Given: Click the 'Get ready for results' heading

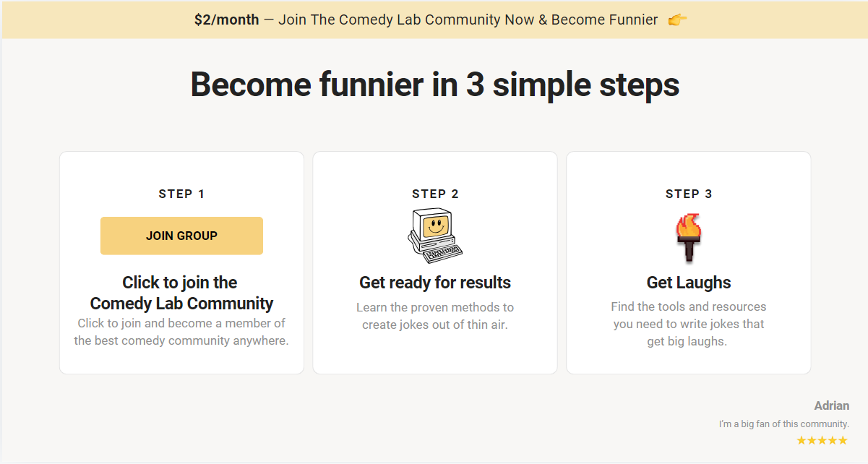Looking at the screenshot, I should 435,282.
